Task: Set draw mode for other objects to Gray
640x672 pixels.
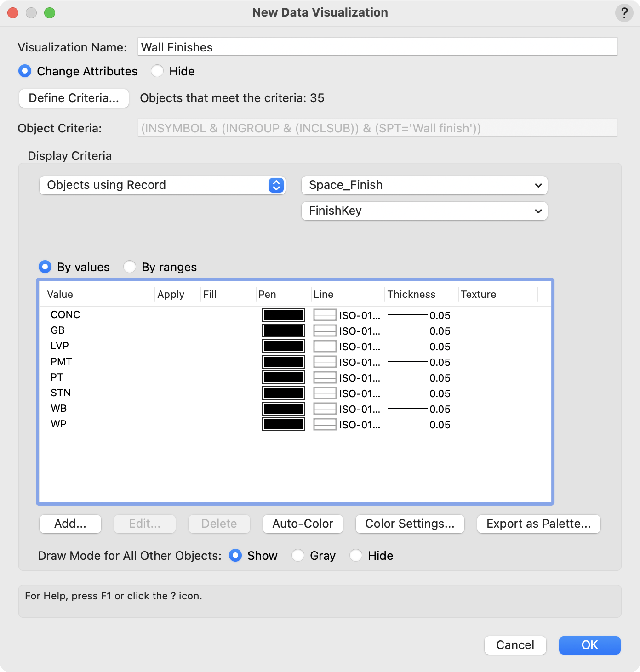Action: click(x=298, y=556)
